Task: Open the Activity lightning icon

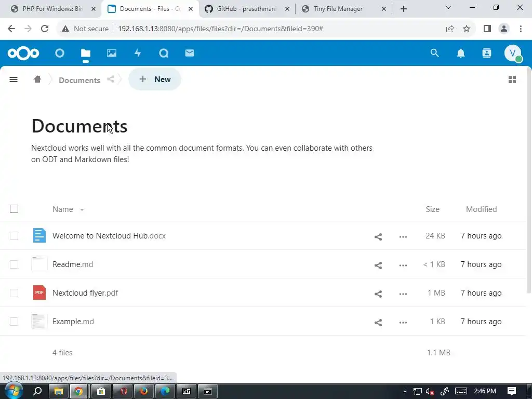Action: [137, 54]
